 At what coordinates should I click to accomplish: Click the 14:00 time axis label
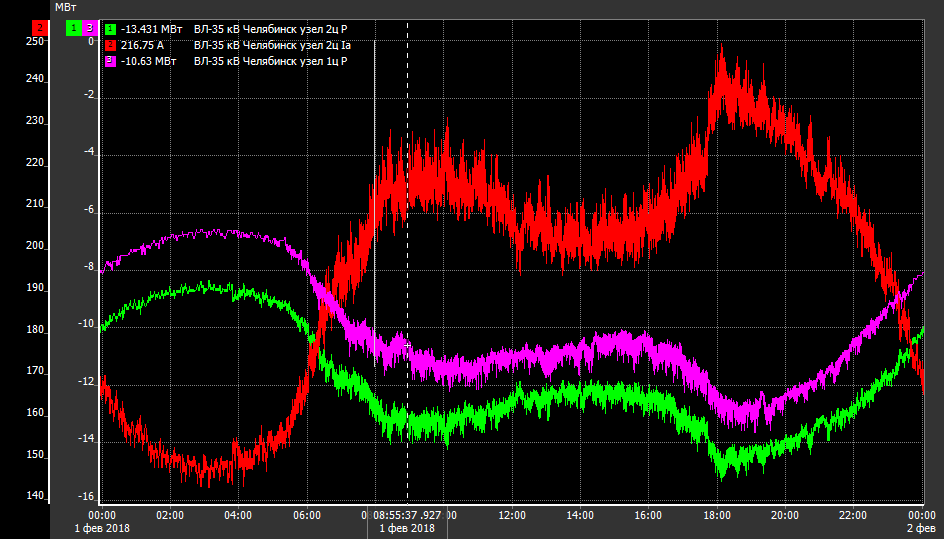point(580,516)
